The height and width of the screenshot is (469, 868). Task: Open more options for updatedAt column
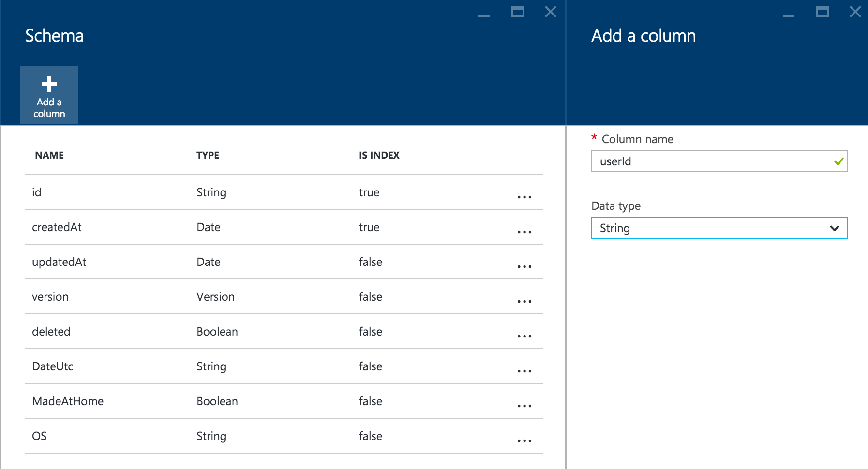pyautogui.click(x=524, y=266)
